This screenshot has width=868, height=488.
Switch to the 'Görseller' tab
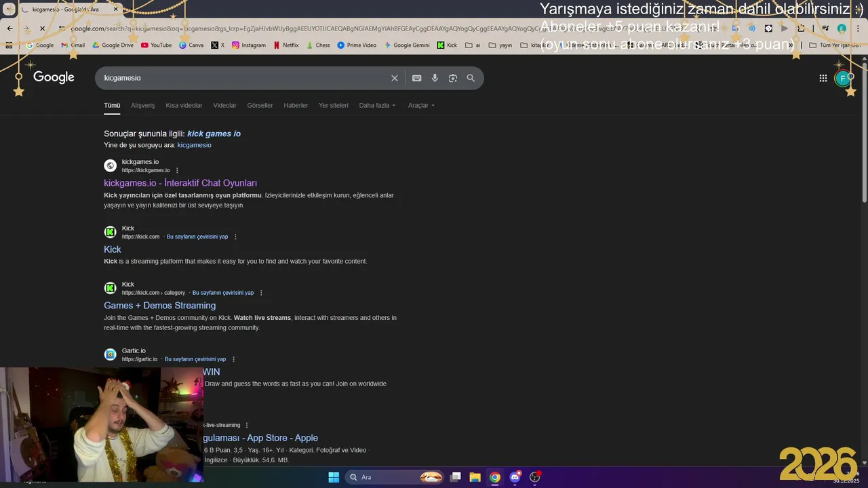tap(260, 105)
